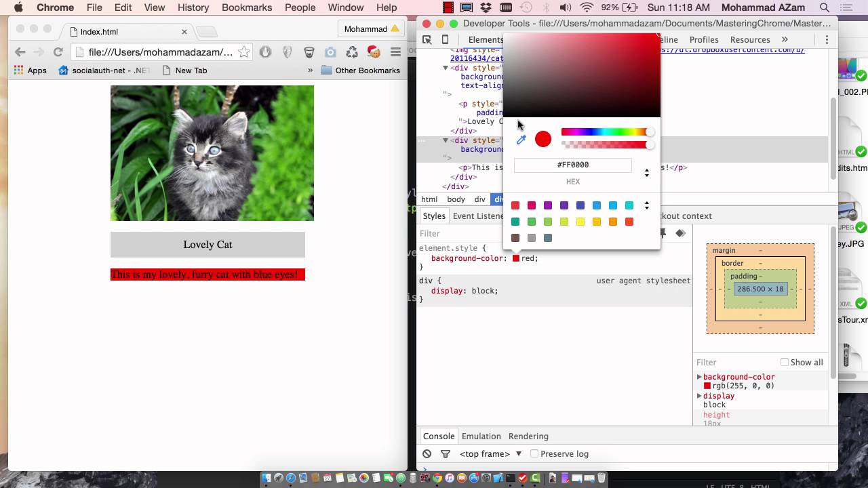Pick the brown palette swatch
Viewport: 868px width, 488px height.
515,238
